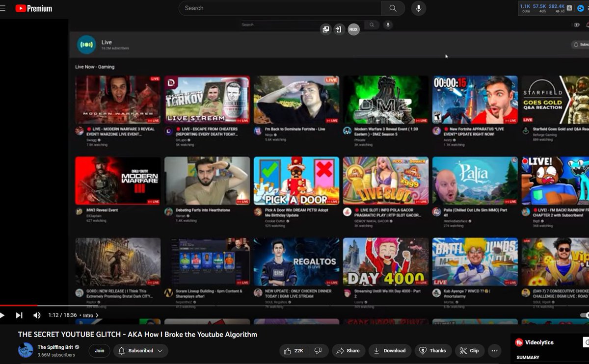Click the Palia thumbnail
This screenshot has height=364, width=589.
[475, 181]
